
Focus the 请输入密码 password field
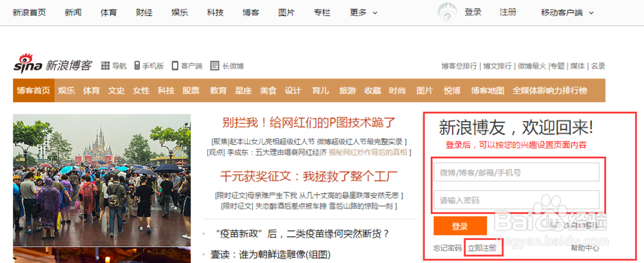[516, 200]
